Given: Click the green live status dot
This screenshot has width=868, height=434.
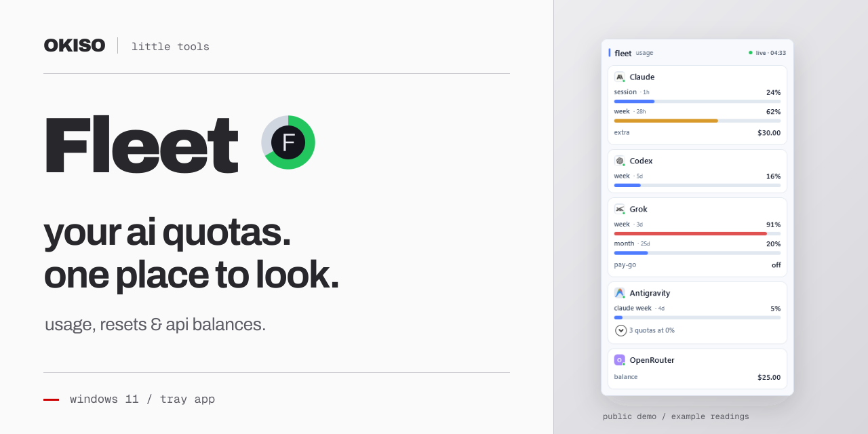Looking at the screenshot, I should tap(751, 52).
